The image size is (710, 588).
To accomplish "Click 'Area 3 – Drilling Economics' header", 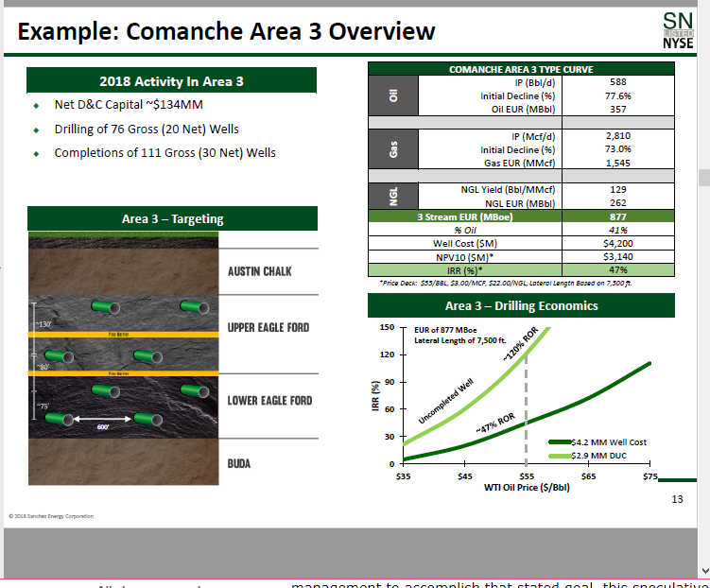I will [x=521, y=306].
